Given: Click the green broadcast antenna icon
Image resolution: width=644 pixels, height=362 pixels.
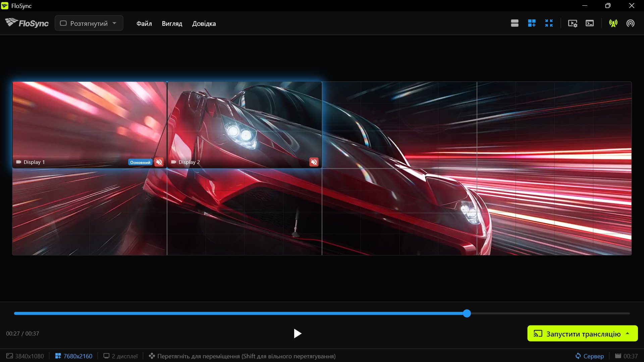Looking at the screenshot, I should [x=613, y=23].
